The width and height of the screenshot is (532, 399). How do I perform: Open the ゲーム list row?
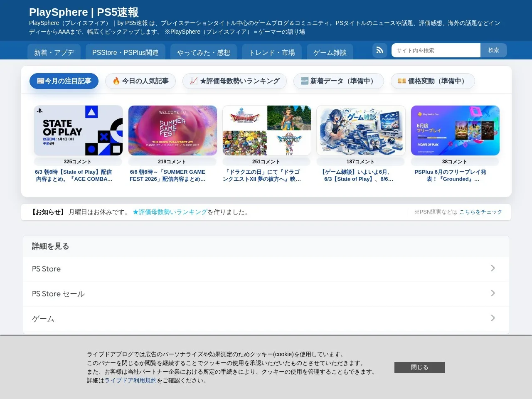(x=266, y=319)
